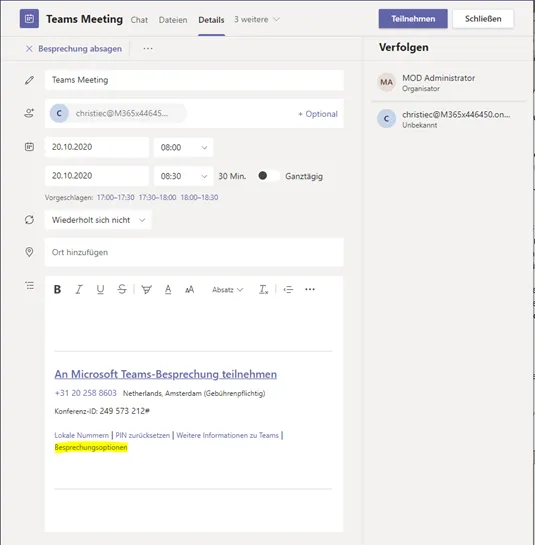Open the font size tool
This screenshot has width=535, height=545.
pyautogui.click(x=189, y=289)
